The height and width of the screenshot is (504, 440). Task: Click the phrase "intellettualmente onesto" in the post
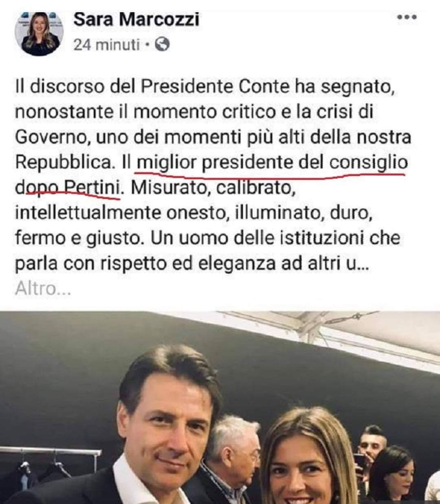pyautogui.click(x=121, y=213)
